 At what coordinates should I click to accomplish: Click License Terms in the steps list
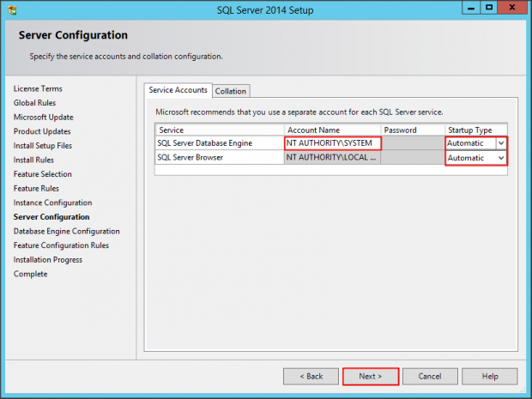coord(38,88)
